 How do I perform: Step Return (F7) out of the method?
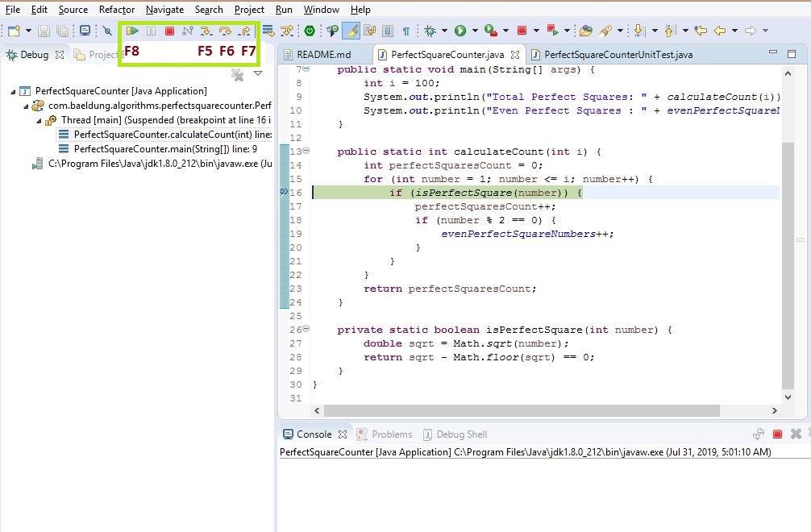[x=244, y=31]
